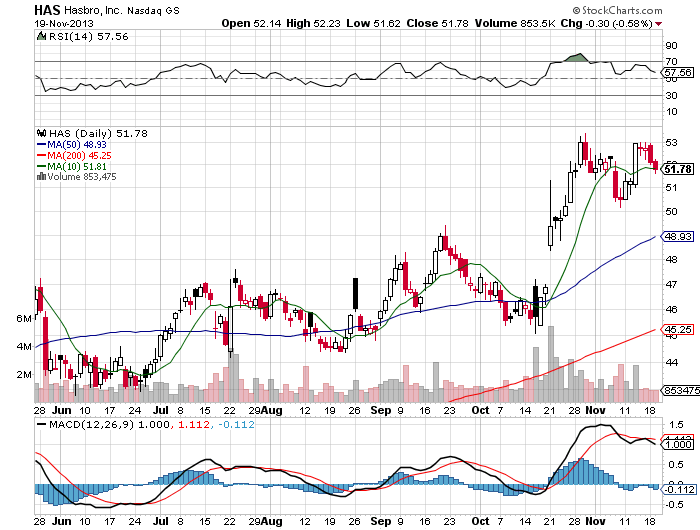Click the Volume 853,475 legend text
The height and width of the screenshot is (530, 700).
(x=82, y=177)
